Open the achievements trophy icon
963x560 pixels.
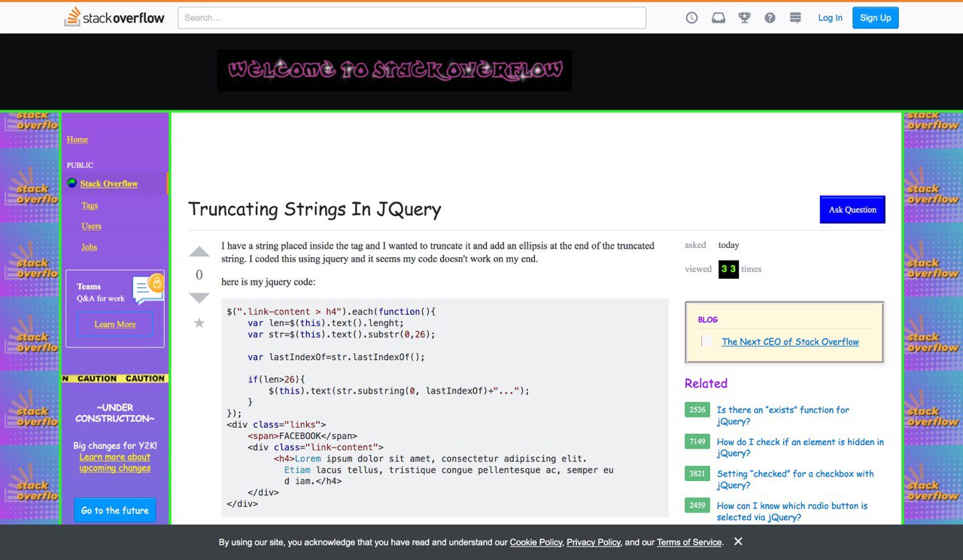point(745,18)
